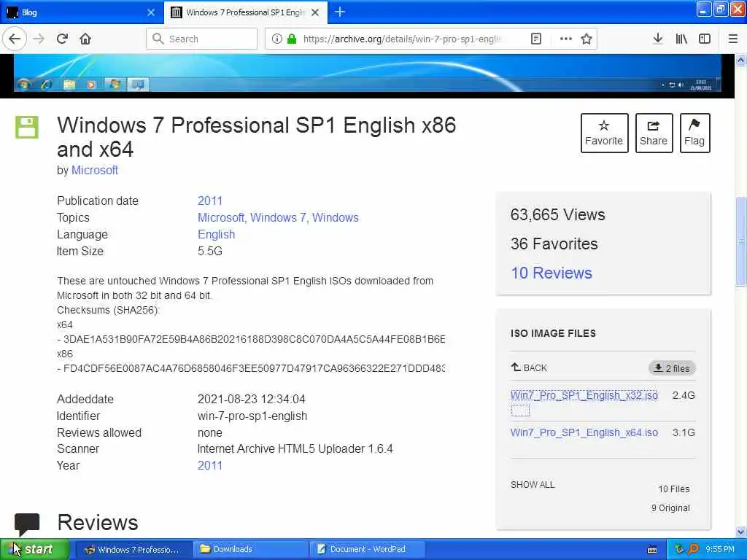Show site information icon in address bar

[x=276, y=39]
